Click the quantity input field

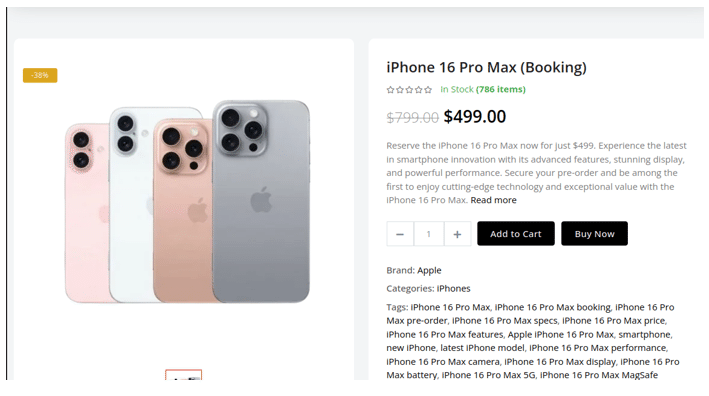[x=429, y=234]
